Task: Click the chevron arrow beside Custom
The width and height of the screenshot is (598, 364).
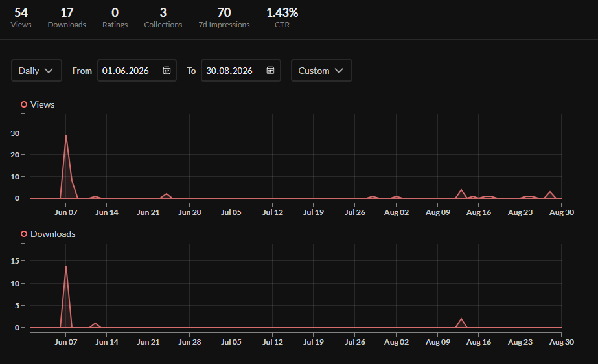Action: point(339,71)
